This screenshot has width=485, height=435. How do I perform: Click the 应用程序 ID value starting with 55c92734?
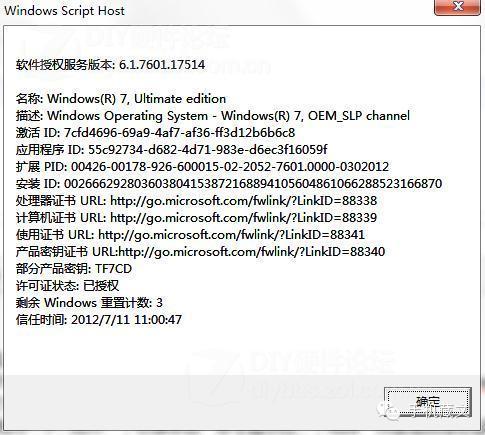[x=208, y=150]
